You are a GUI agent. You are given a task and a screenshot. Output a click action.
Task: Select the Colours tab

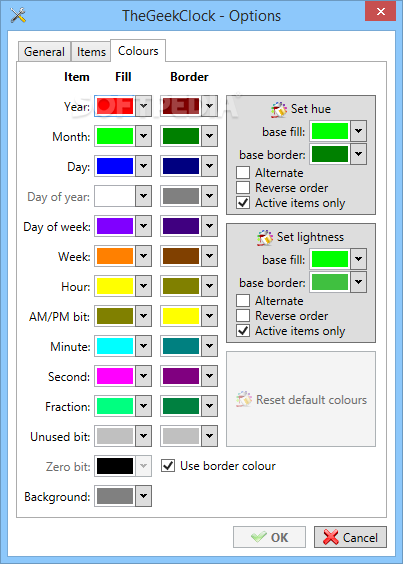point(138,51)
